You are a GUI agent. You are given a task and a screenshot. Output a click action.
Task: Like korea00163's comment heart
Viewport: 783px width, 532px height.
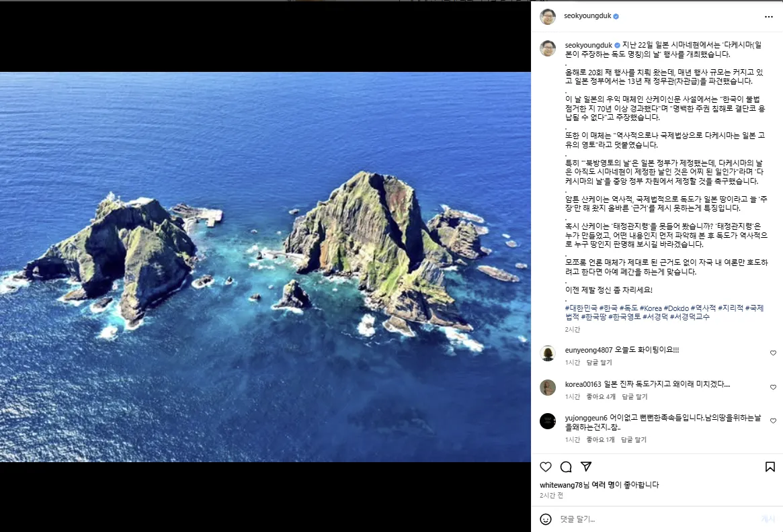pyautogui.click(x=773, y=388)
